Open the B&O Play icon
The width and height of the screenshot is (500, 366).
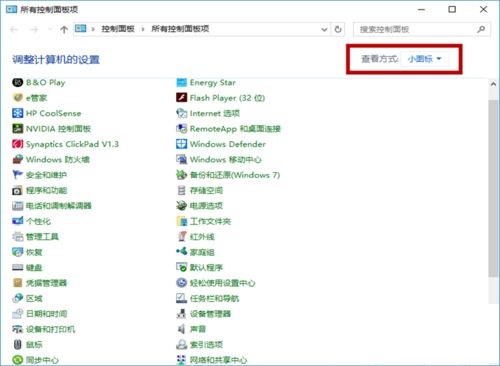pyautogui.click(x=17, y=82)
